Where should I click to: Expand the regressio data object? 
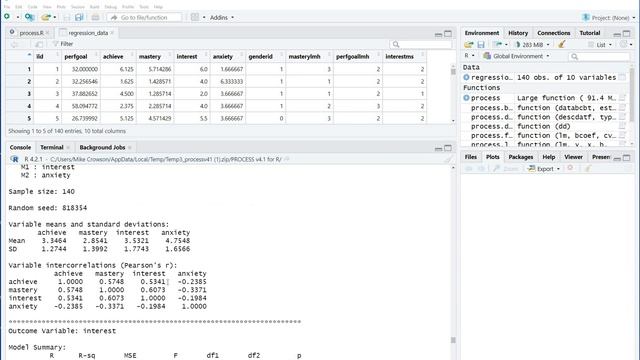(x=466, y=77)
